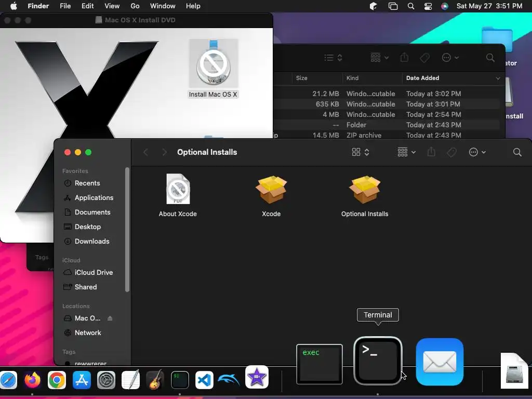Change list view mode in background Finder window
The height and width of the screenshot is (399, 532).
tap(333, 58)
